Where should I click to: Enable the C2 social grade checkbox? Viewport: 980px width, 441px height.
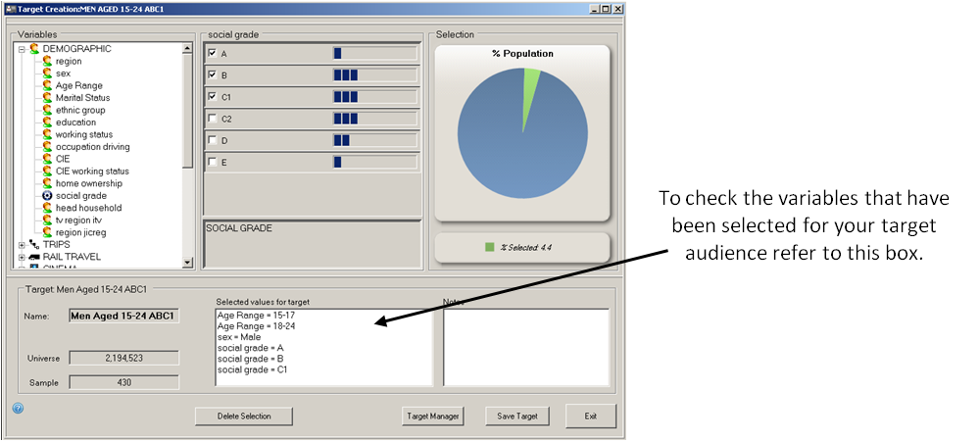tap(212, 119)
